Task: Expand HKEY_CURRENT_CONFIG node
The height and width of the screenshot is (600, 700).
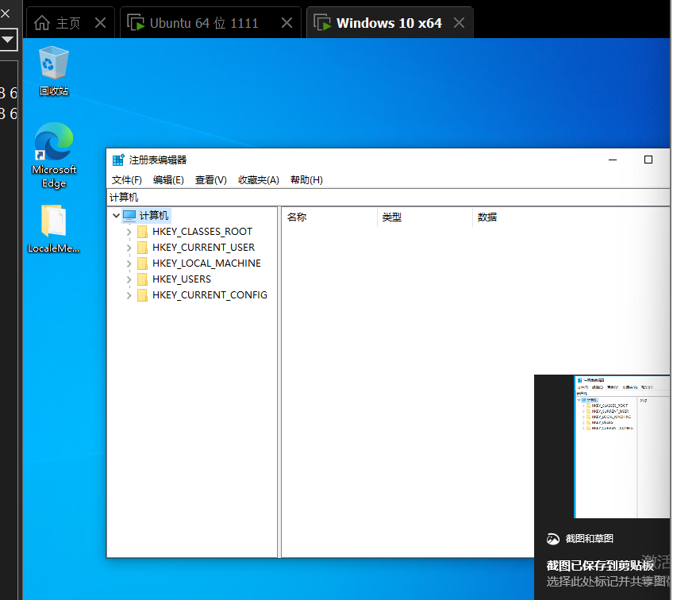Action: tap(129, 295)
